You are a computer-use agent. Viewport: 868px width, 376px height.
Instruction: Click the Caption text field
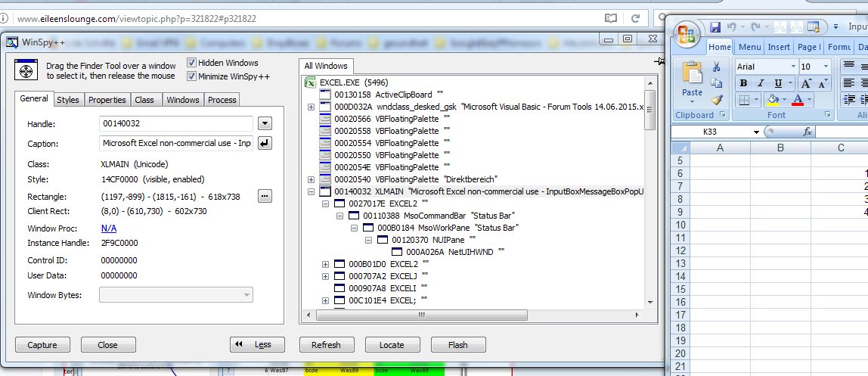pyautogui.click(x=176, y=144)
